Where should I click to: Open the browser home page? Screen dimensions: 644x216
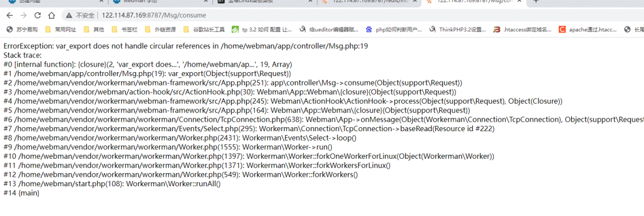coord(51,15)
